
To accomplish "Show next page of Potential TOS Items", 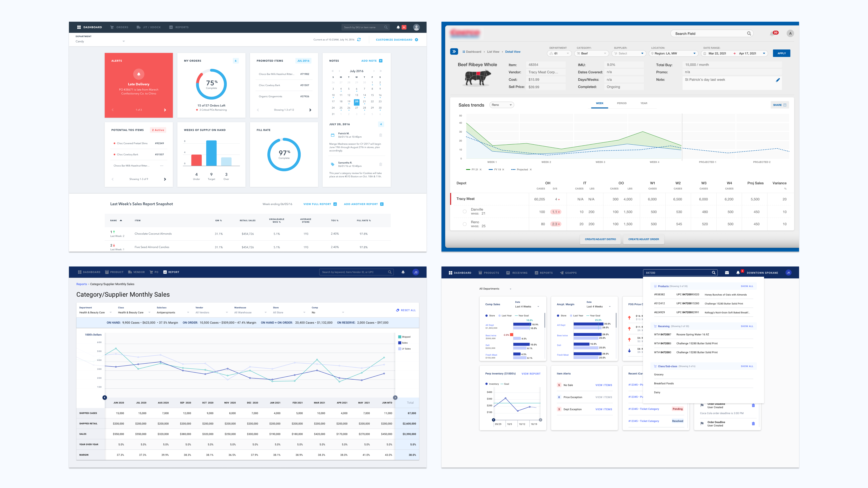I will 165,179.
